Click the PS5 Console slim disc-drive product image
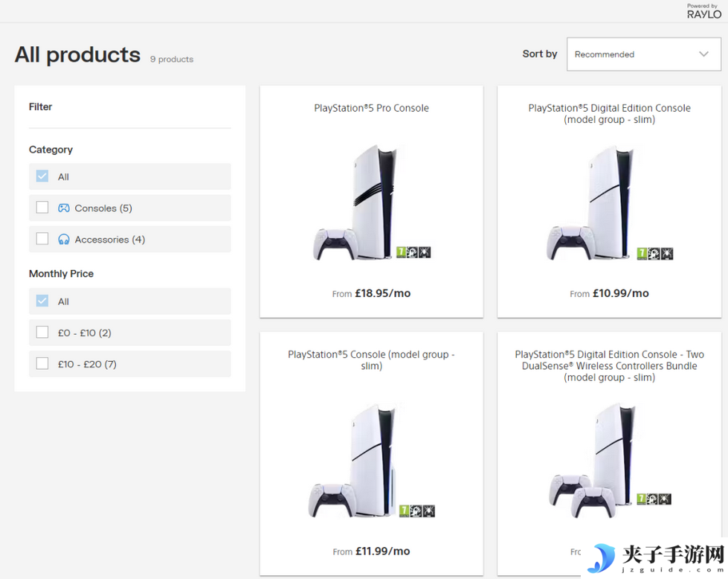 click(x=371, y=460)
